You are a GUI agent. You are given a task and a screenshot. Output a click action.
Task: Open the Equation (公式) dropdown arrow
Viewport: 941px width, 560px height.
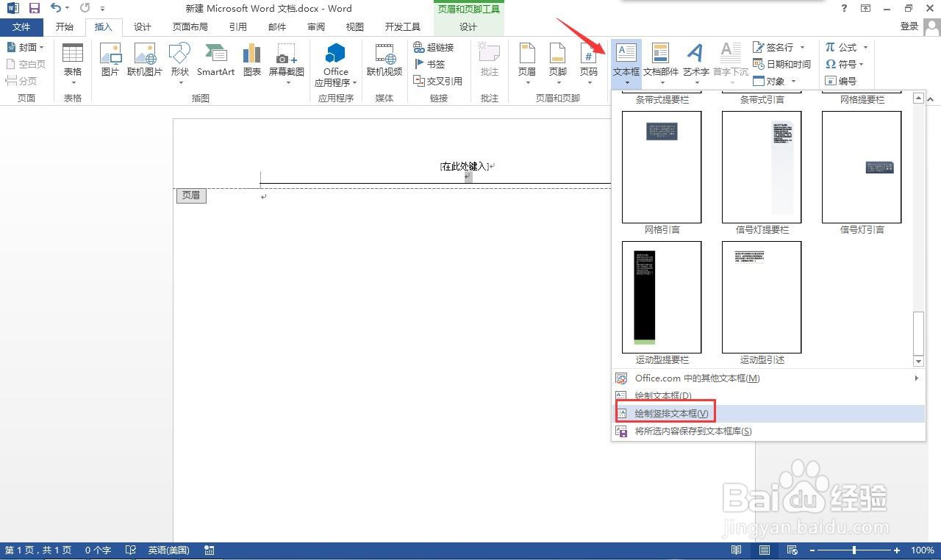865,47
